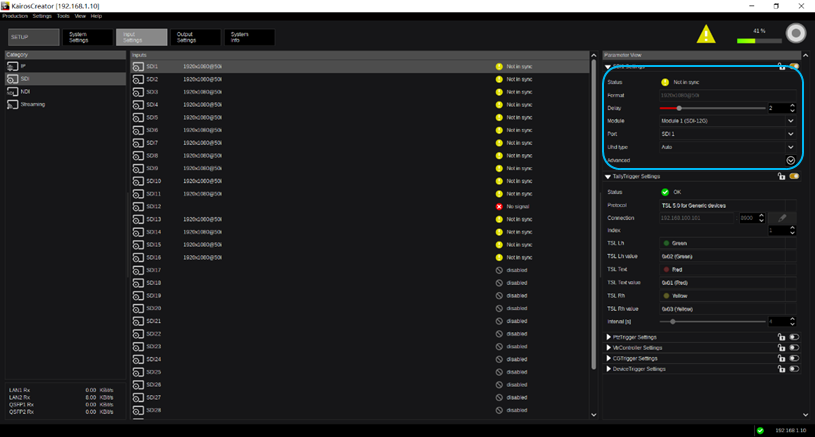Enable the DeviceTrigger Settings switch

794,369
